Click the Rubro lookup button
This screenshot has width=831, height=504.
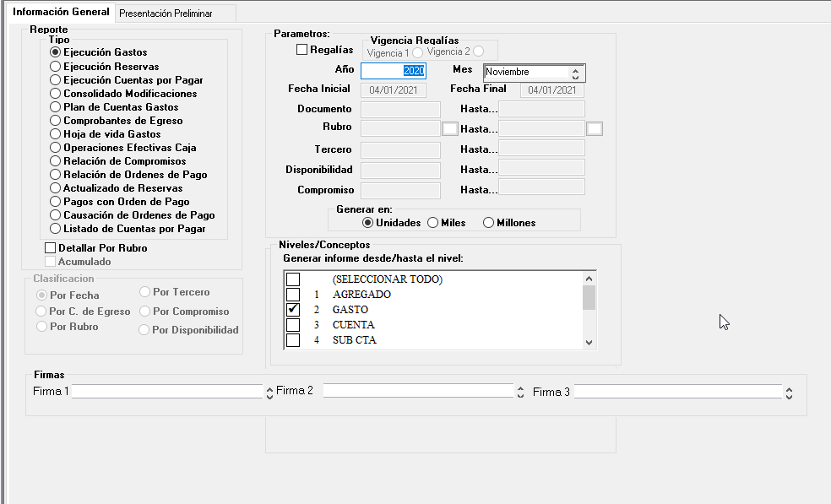(450, 128)
